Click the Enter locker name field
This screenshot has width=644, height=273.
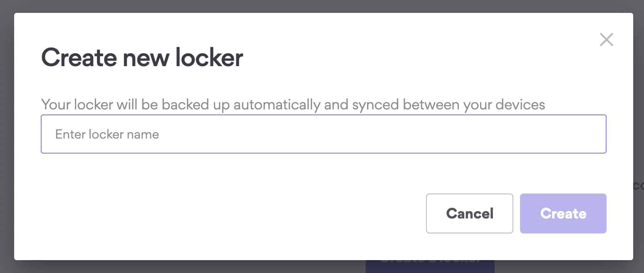[x=323, y=134]
